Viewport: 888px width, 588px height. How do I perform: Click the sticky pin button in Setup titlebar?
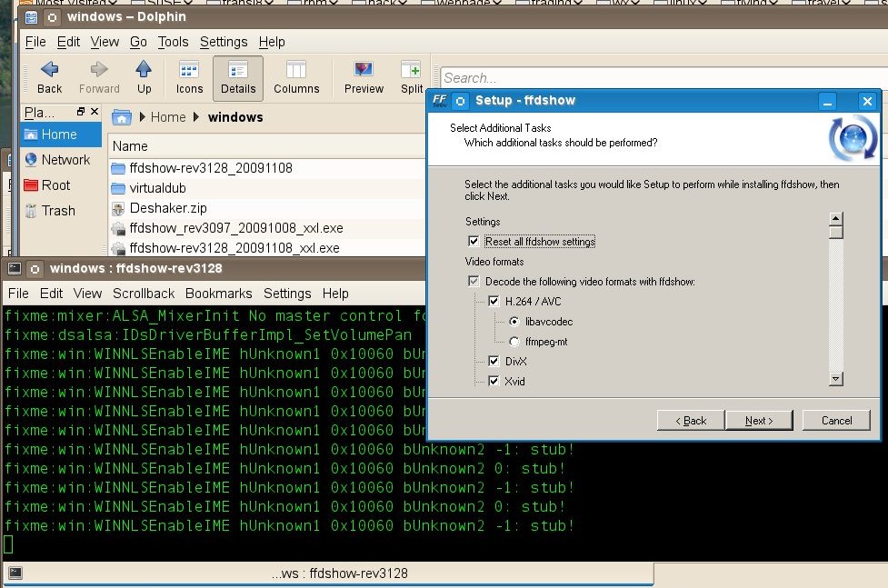click(x=460, y=101)
